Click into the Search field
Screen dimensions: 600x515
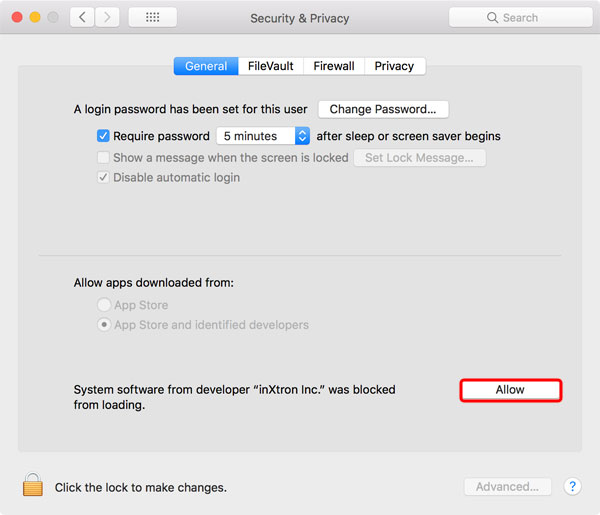click(530, 18)
